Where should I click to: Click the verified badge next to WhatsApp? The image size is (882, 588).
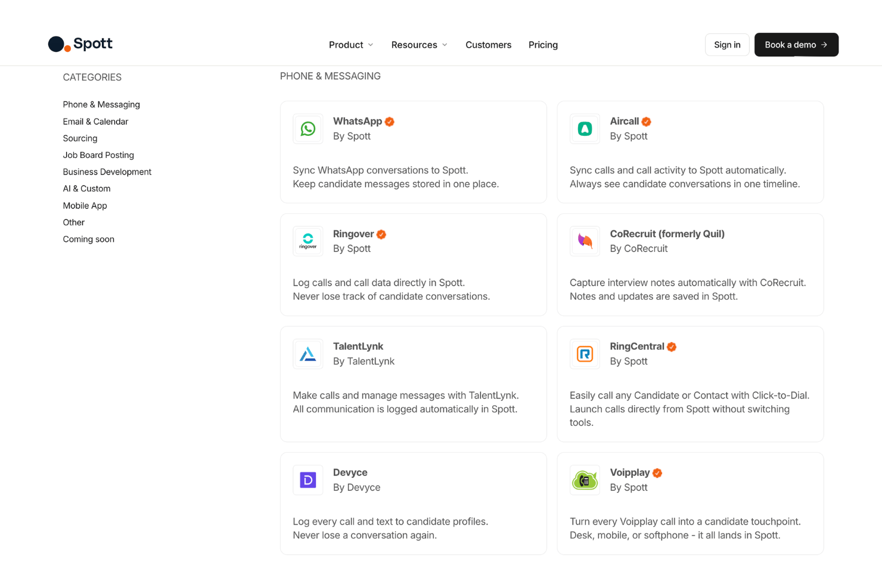390,122
